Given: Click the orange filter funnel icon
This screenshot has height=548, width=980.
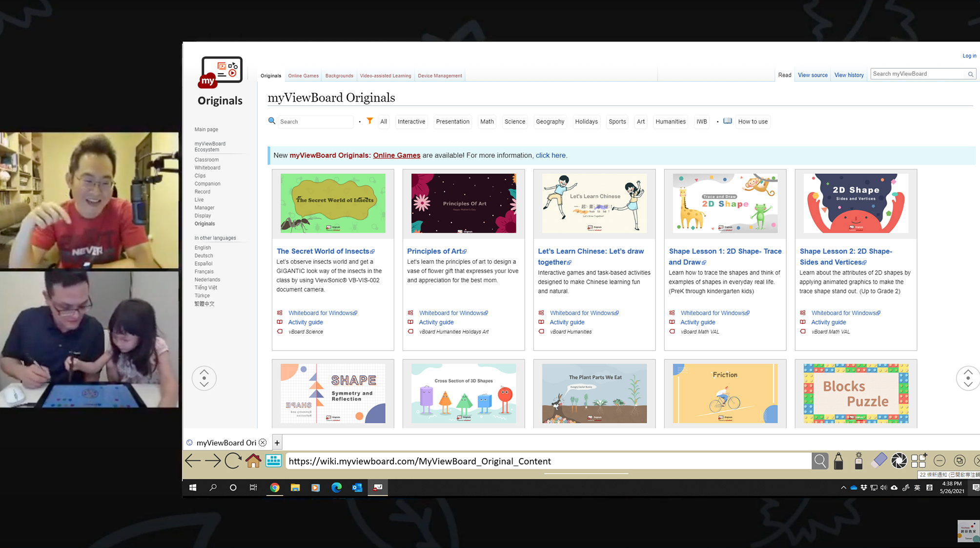Looking at the screenshot, I should tap(370, 121).
